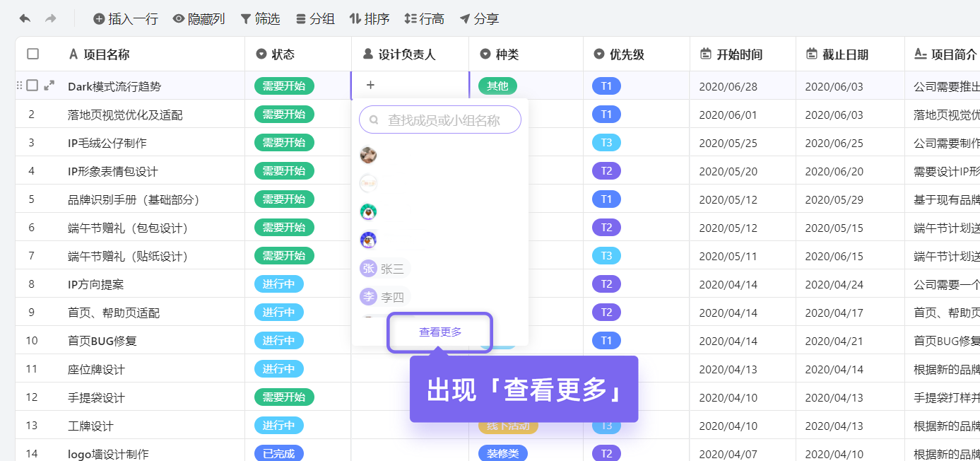Check the Dark模式流行趋势 row checkbox
Image resolution: width=980 pixels, height=461 pixels.
click(x=32, y=86)
